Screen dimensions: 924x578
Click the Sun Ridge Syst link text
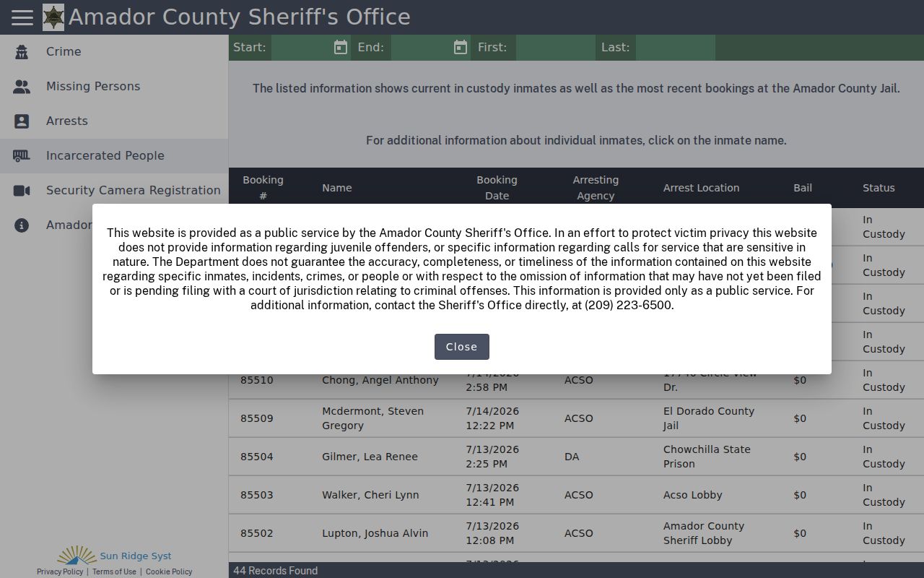tap(136, 556)
